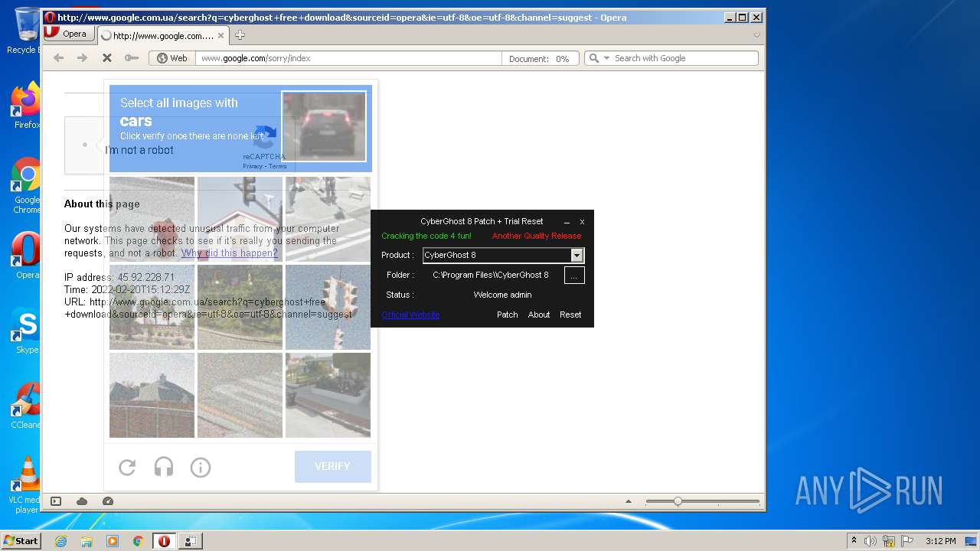Screen dimensions: 980x551
Task: Click the password wand key icon
Action: pos(132,58)
